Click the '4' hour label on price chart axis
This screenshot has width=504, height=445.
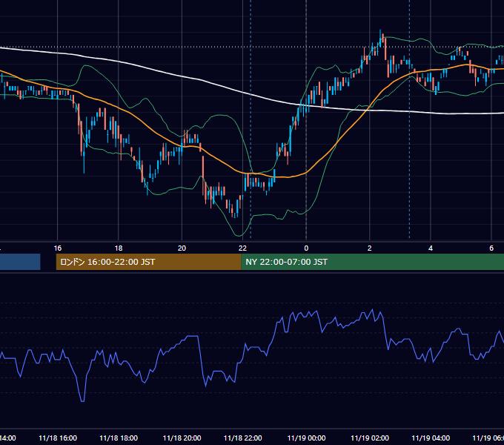pyautogui.click(x=431, y=248)
